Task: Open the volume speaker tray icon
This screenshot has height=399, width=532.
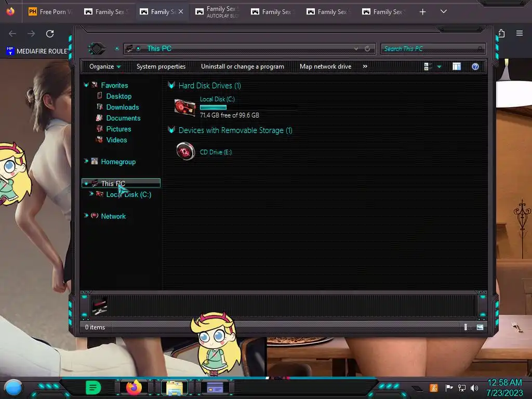Action: point(474,388)
